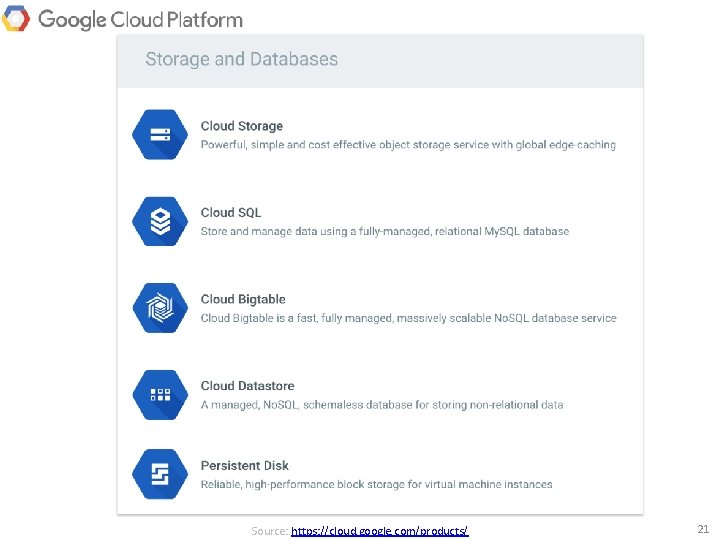
Task: Click the Cloud SQL stacked-layers icon
Action: pos(160,221)
